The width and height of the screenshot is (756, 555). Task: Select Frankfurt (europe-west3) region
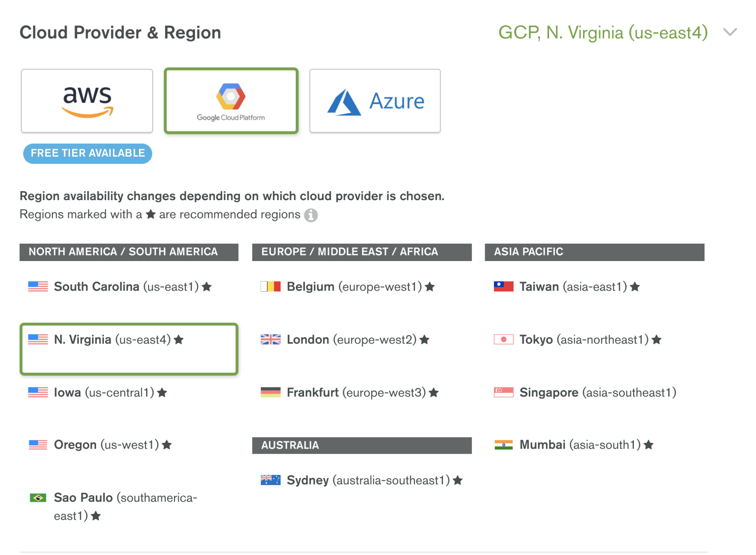(x=356, y=393)
